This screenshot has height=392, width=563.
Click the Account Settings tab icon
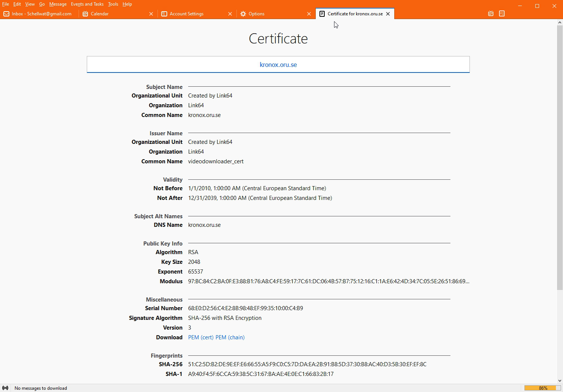pos(164,14)
